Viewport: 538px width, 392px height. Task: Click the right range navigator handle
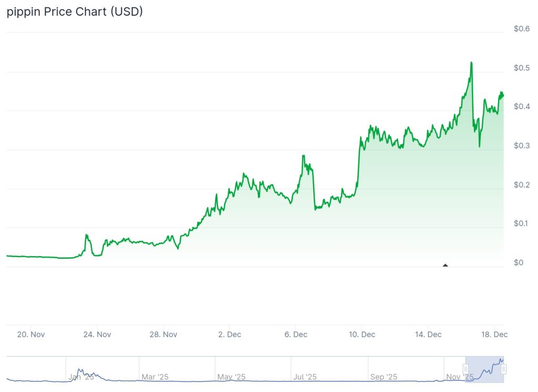pos(503,369)
